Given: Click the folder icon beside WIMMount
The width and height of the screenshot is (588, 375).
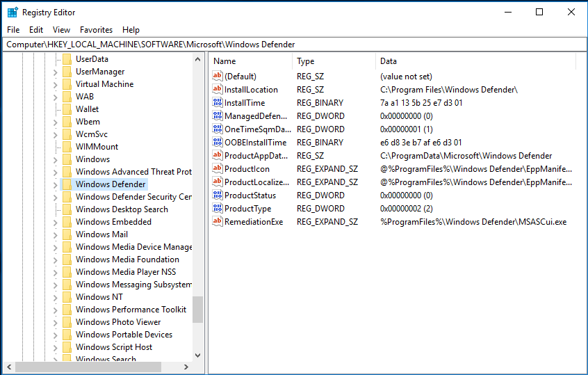Looking at the screenshot, I should pyautogui.click(x=67, y=146).
